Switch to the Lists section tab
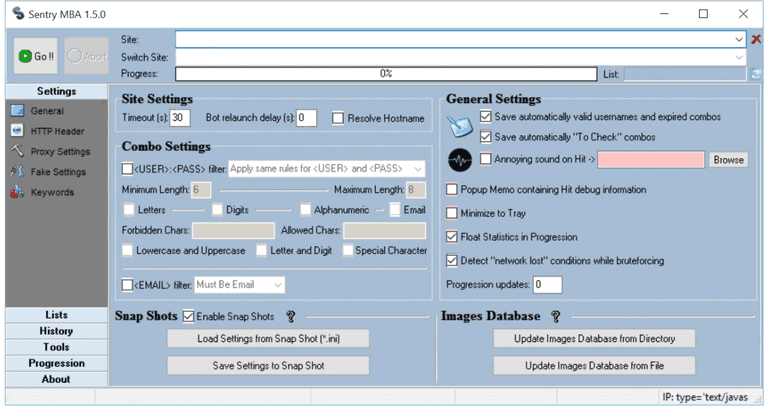The width and height of the screenshot is (766, 407). point(56,315)
